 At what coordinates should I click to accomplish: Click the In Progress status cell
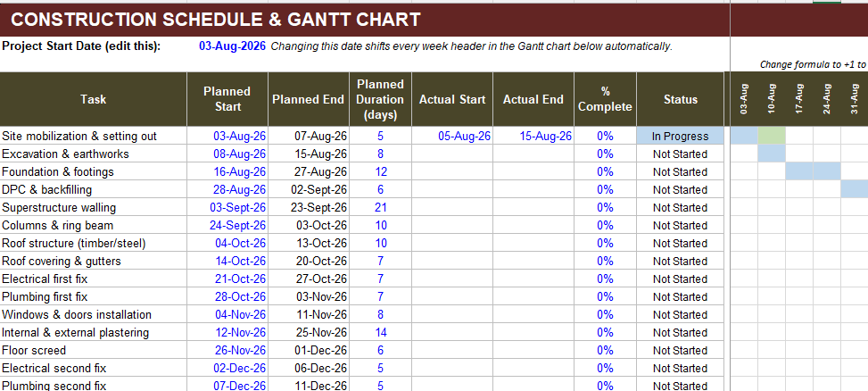click(x=681, y=137)
